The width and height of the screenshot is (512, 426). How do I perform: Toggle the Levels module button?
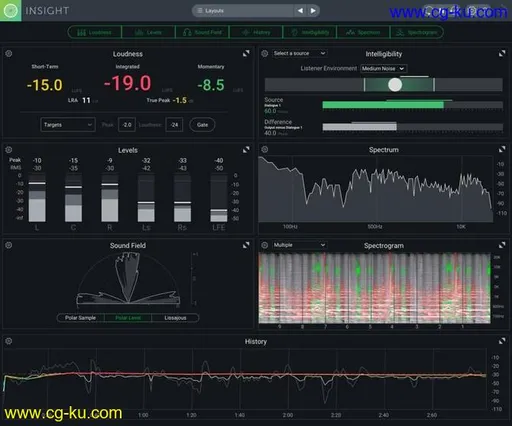(x=149, y=32)
